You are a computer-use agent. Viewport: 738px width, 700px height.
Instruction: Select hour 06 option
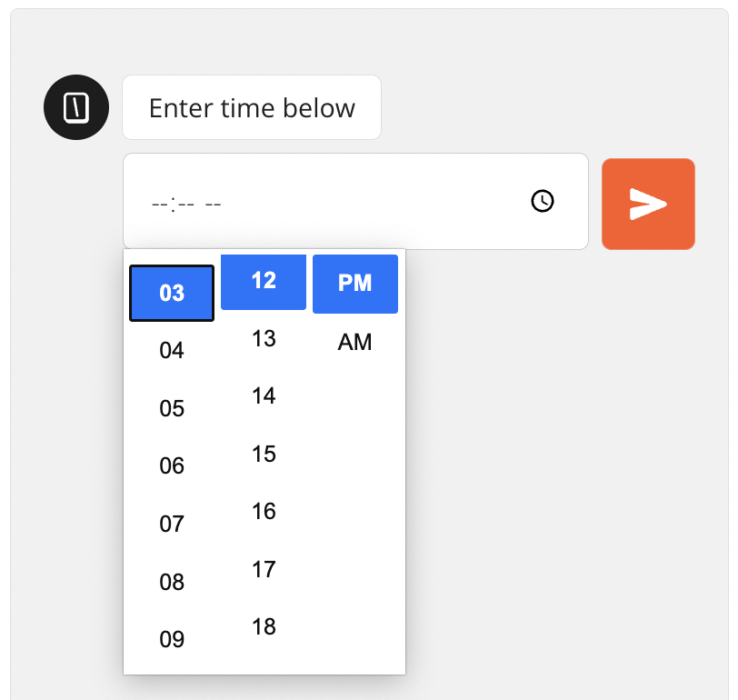coord(172,466)
